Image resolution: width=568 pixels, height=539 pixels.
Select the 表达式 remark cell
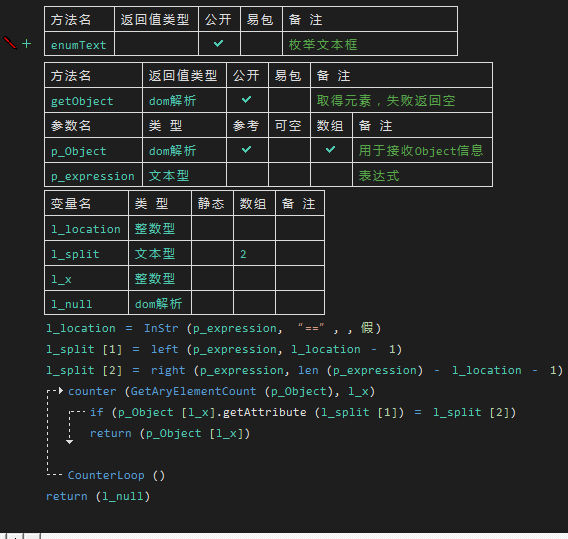422,175
